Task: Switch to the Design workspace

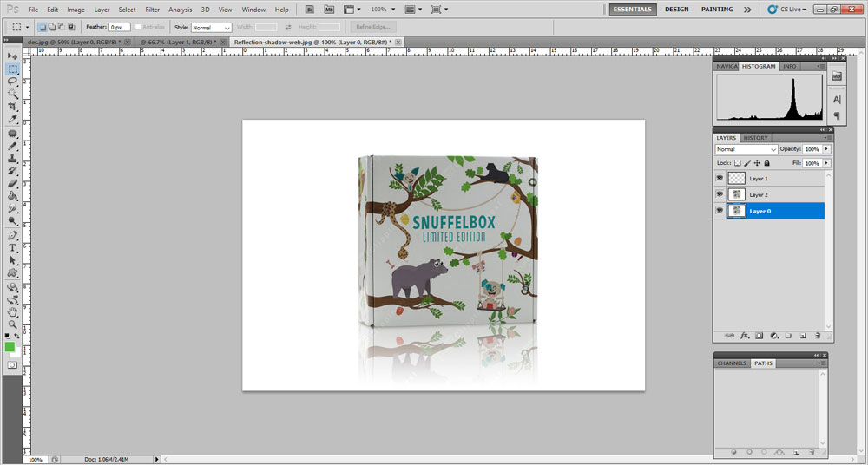Action: [x=676, y=10]
